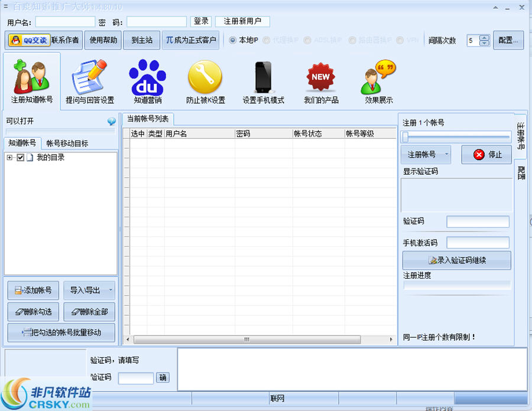Click the 帐号状态 column header
Screen dimensions: 532x411
(x=319, y=134)
